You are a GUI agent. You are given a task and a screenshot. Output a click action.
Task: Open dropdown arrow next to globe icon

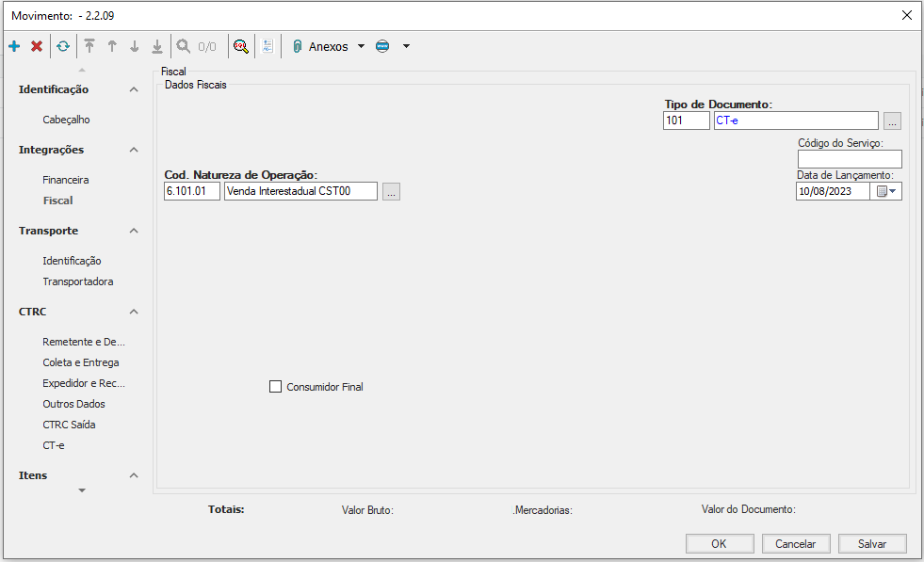(406, 46)
